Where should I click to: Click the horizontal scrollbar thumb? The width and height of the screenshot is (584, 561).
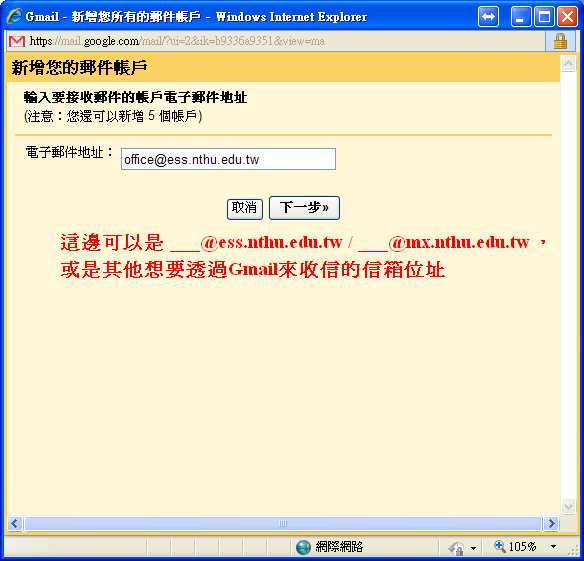pyautogui.click(x=283, y=523)
